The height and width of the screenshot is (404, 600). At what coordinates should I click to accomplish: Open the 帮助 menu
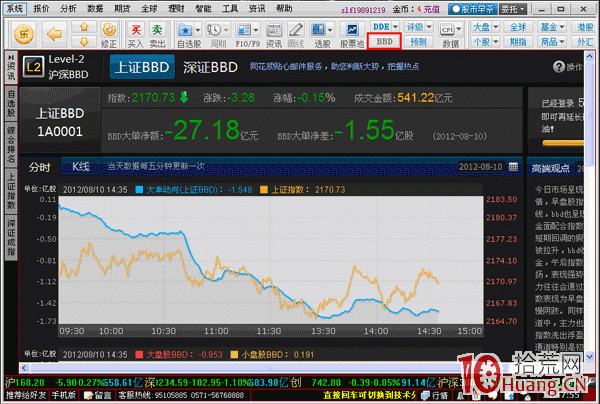(284, 8)
